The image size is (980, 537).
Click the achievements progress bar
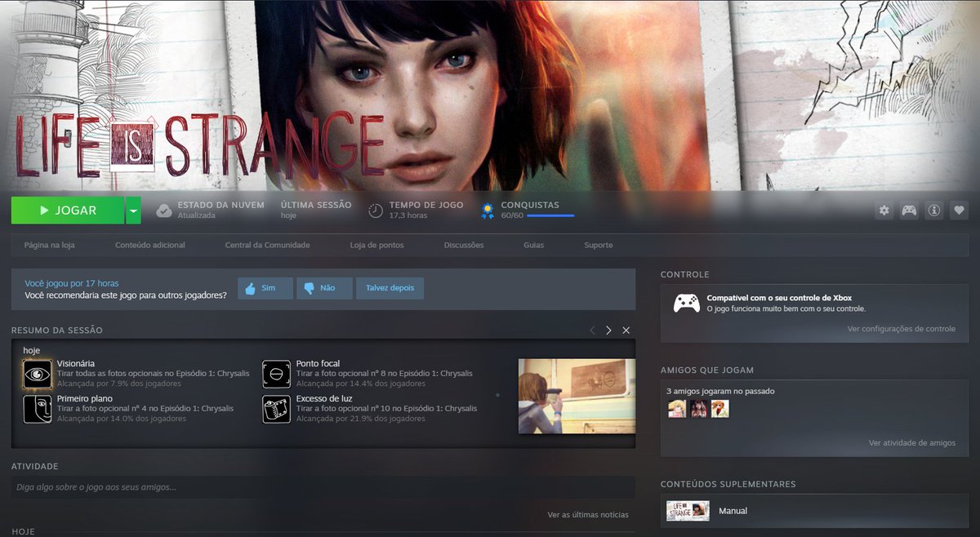click(x=550, y=215)
